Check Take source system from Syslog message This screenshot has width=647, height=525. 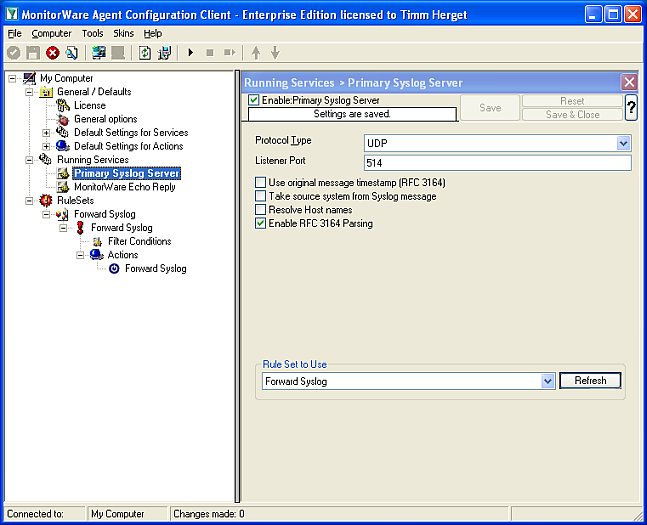tap(260, 196)
